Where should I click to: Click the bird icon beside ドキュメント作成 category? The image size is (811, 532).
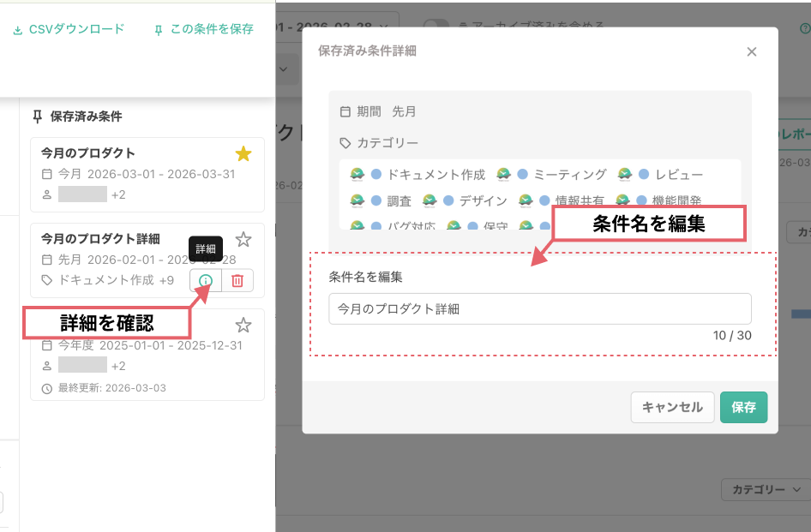357,173
